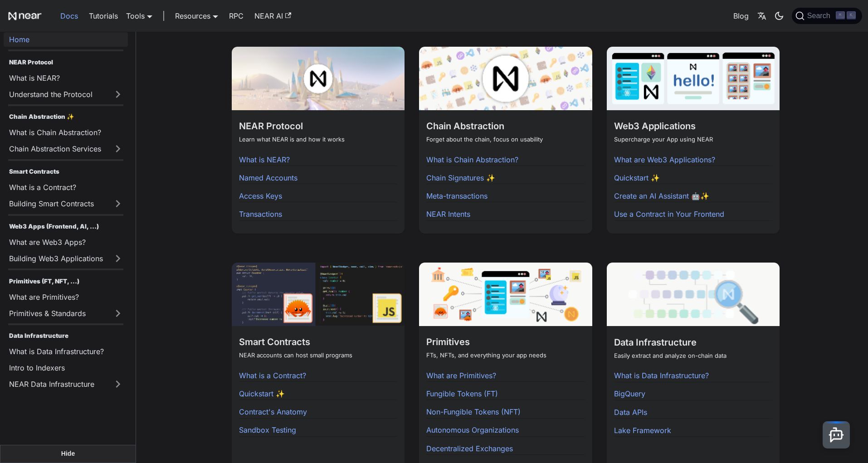Go to the Docs tab
The width and height of the screenshot is (868, 463).
click(x=69, y=16)
